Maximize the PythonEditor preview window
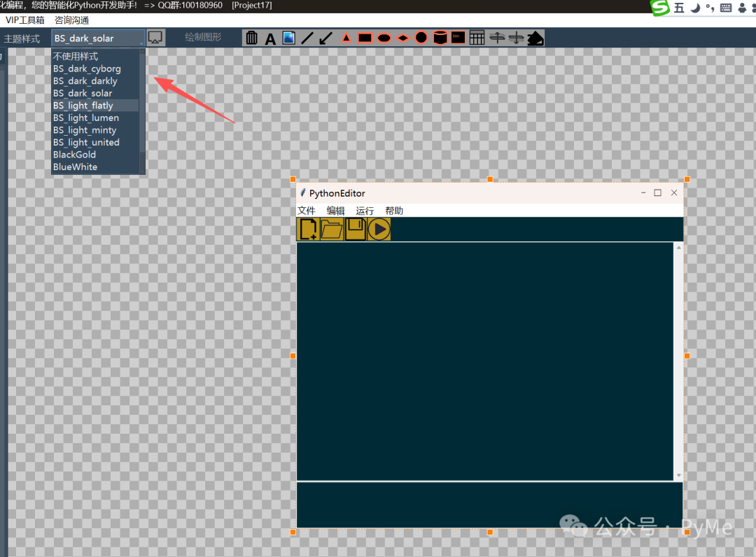756x557 pixels. tap(657, 192)
